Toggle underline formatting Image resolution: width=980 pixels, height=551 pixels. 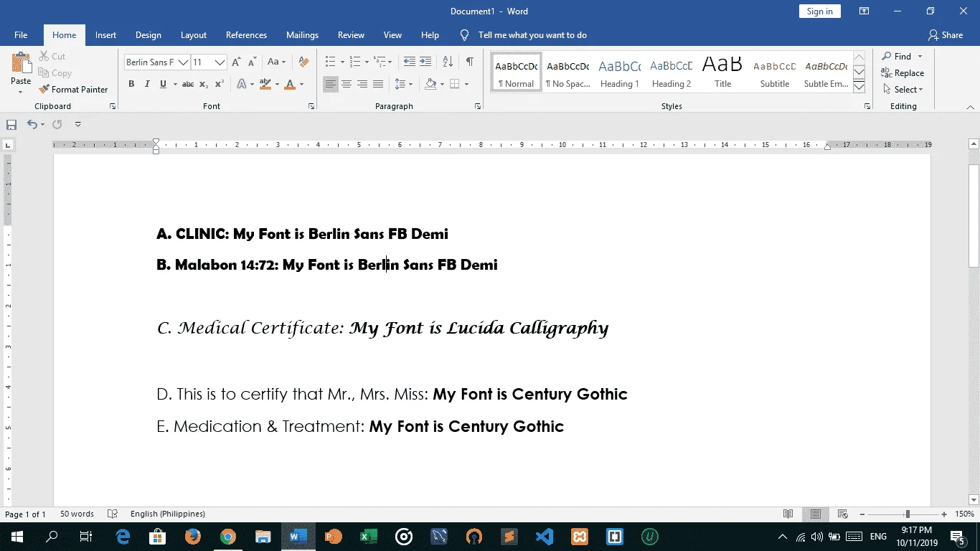point(163,85)
